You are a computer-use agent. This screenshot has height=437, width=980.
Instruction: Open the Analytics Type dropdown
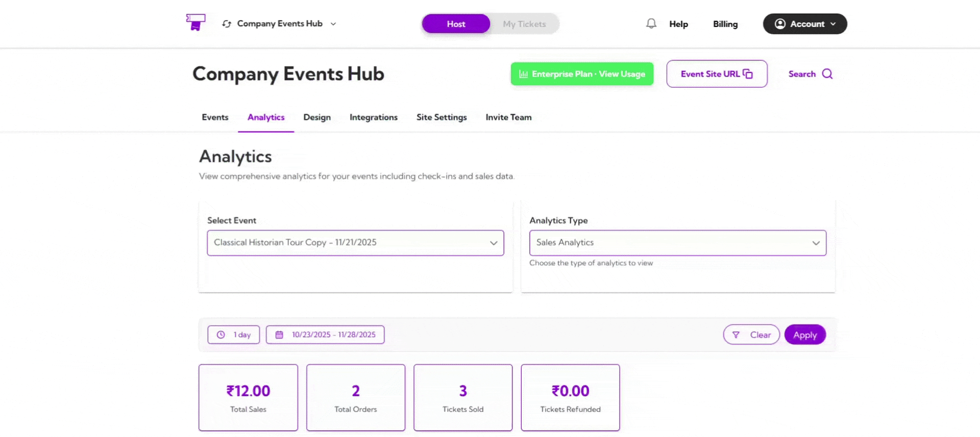(x=677, y=243)
